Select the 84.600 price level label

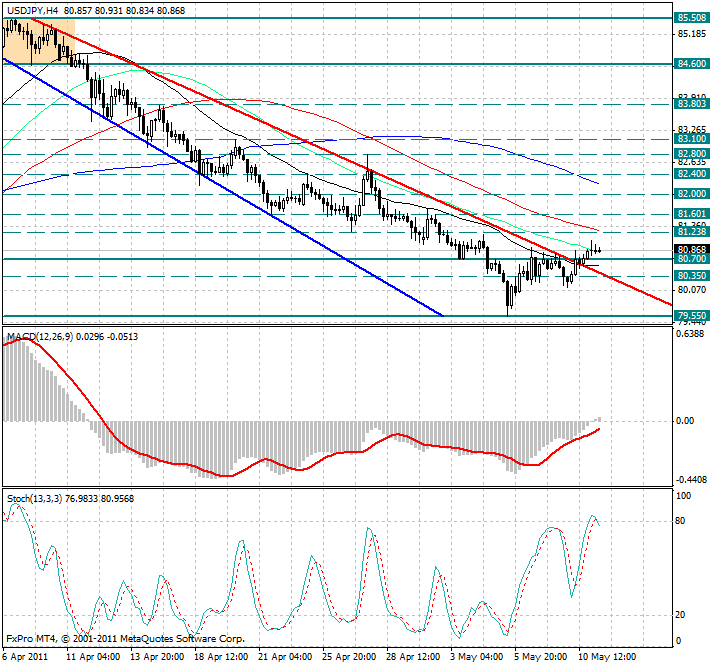point(692,63)
